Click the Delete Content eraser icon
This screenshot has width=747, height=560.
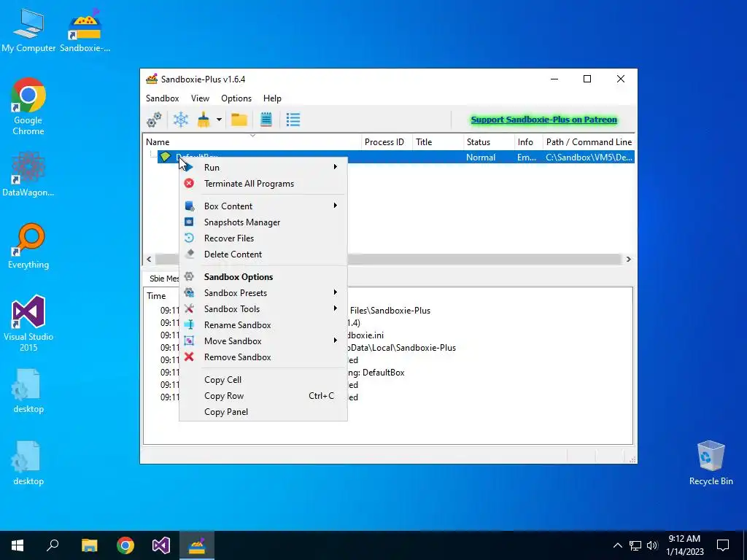click(189, 254)
